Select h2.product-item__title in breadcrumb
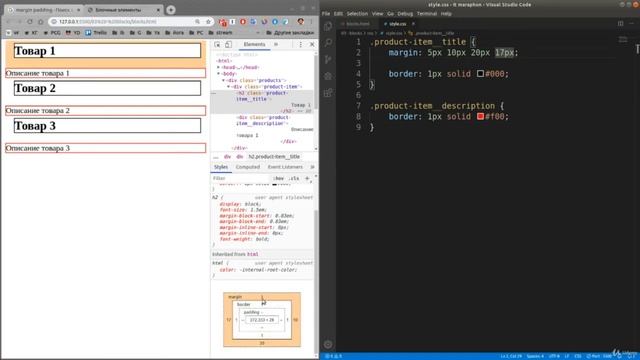The image size is (640, 360). (x=274, y=157)
